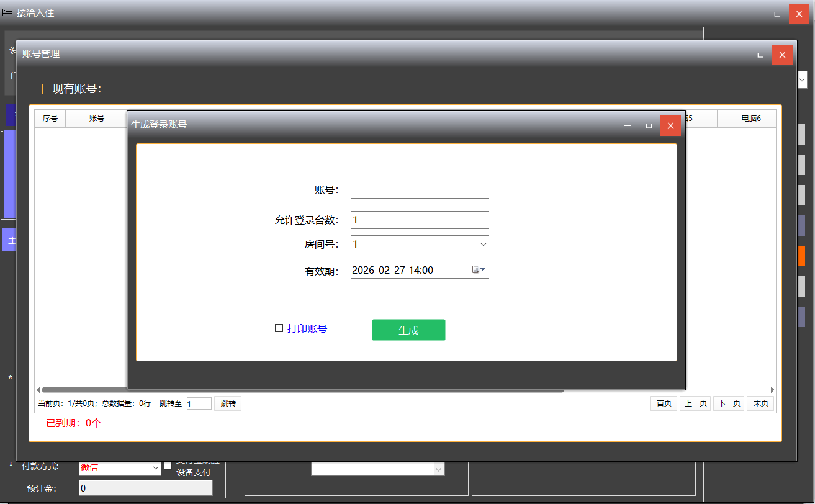Maximize the 账号管理 window
815x504 pixels.
pos(760,55)
